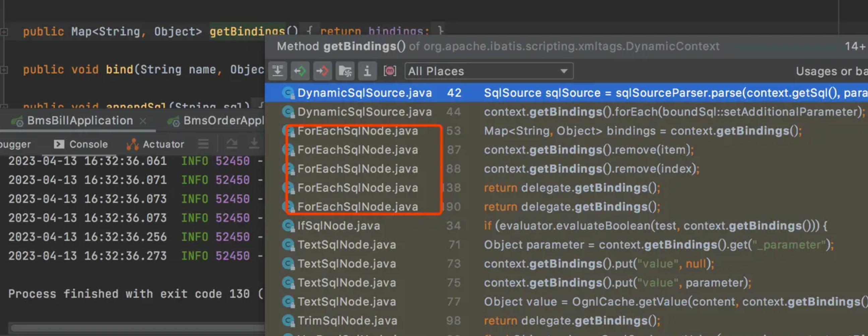Click the class icon of TextSqlNode.java line 77
The width and height of the screenshot is (868, 336).
coord(288,302)
